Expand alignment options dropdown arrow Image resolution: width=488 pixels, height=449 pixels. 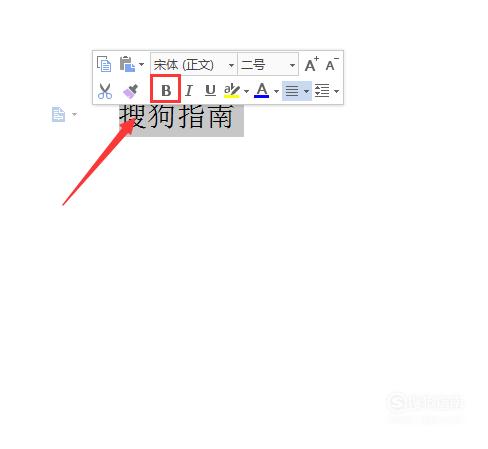click(306, 91)
